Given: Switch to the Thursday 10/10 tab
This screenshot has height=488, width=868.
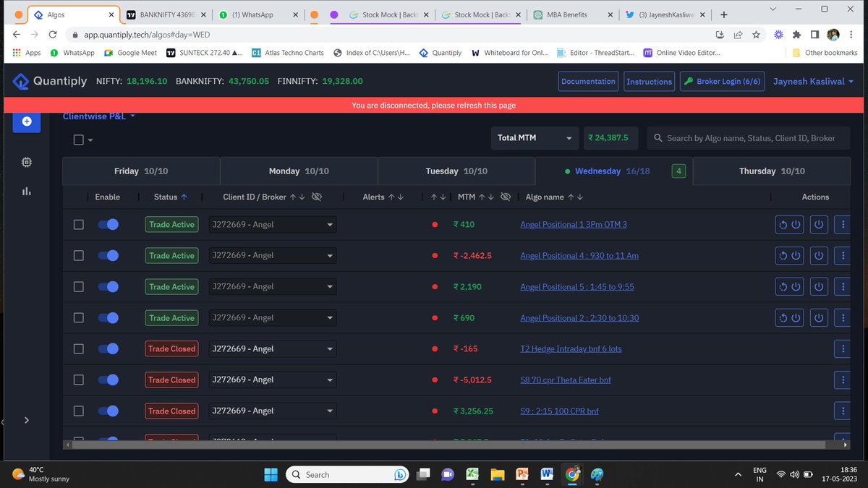Looking at the screenshot, I should click(772, 171).
